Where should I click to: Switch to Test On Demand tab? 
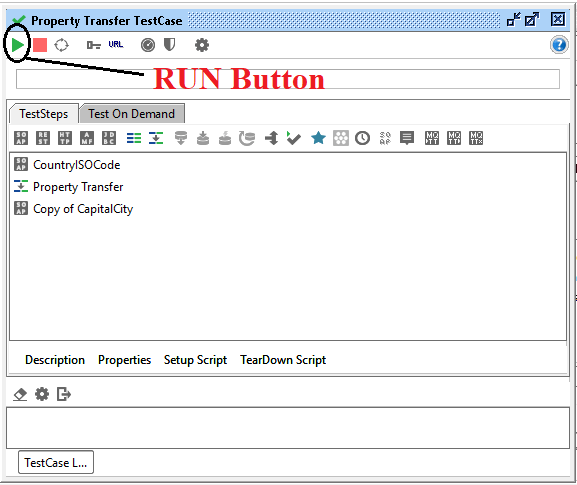pyautogui.click(x=131, y=114)
